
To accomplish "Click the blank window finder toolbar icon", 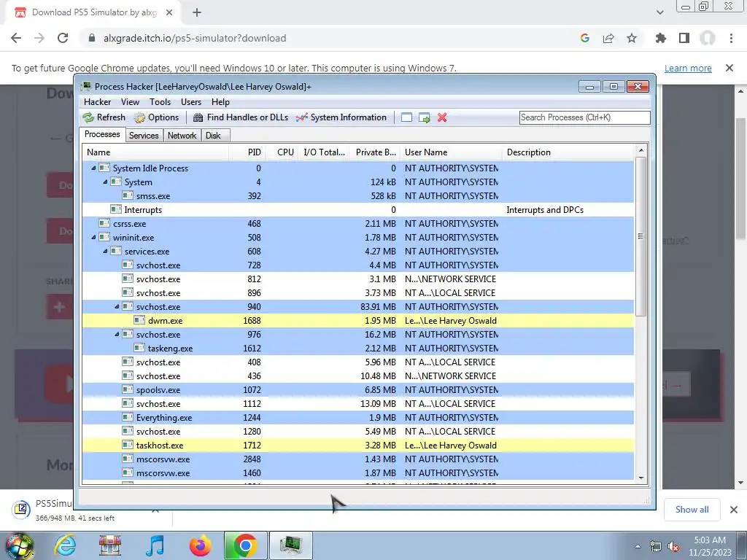I will (x=406, y=117).
